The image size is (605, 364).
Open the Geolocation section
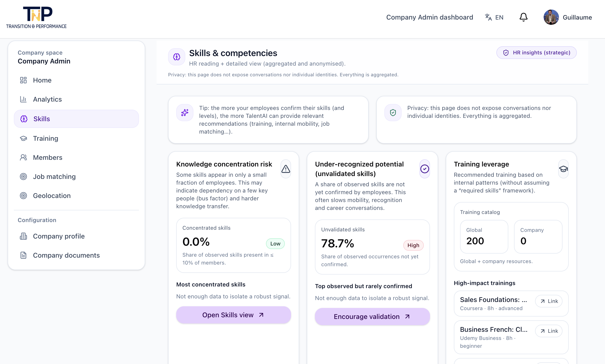click(52, 196)
